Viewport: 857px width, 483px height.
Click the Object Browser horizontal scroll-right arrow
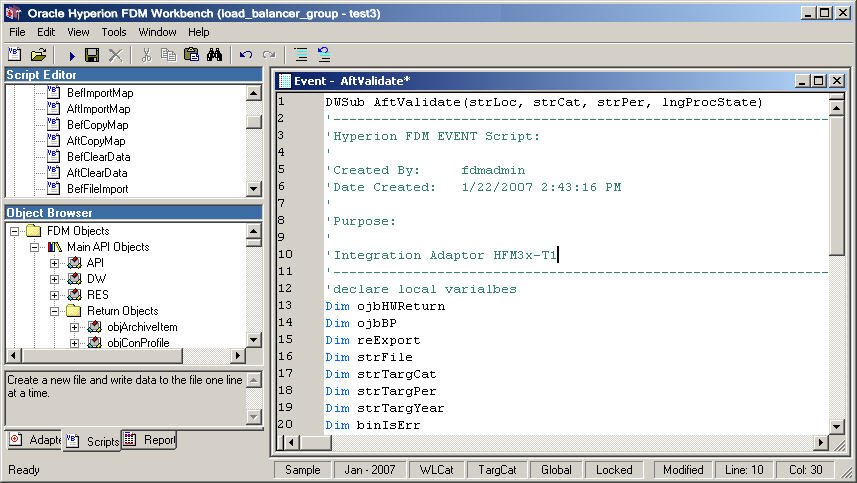pyautogui.click(x=237, y=356)
